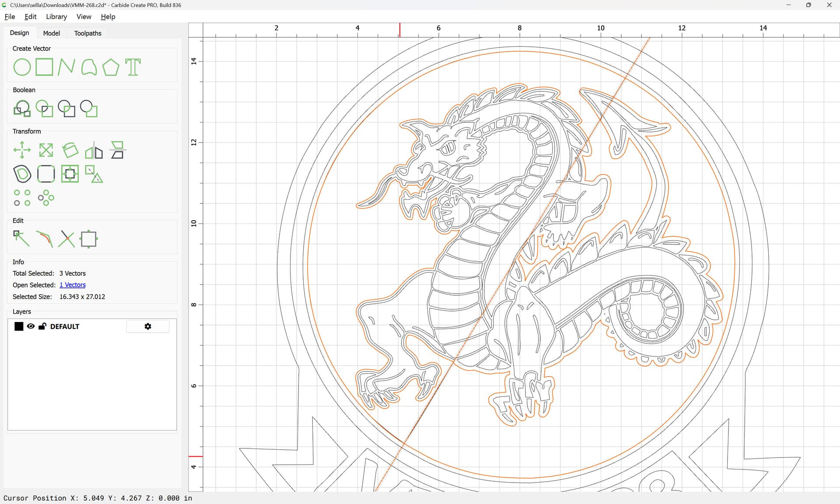840x504 pixels.
Task: Click the DEFAULT layer black color swatch
Action: pos(19,326)
